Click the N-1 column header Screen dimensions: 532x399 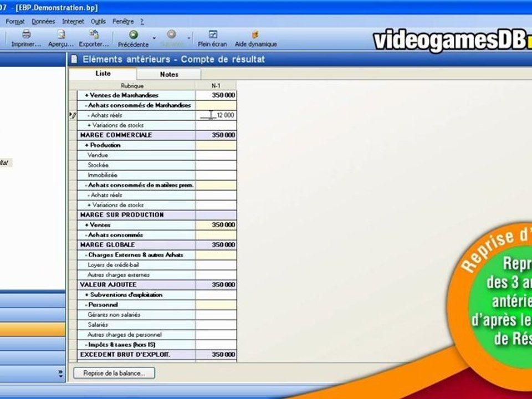(x=216, y=86)
